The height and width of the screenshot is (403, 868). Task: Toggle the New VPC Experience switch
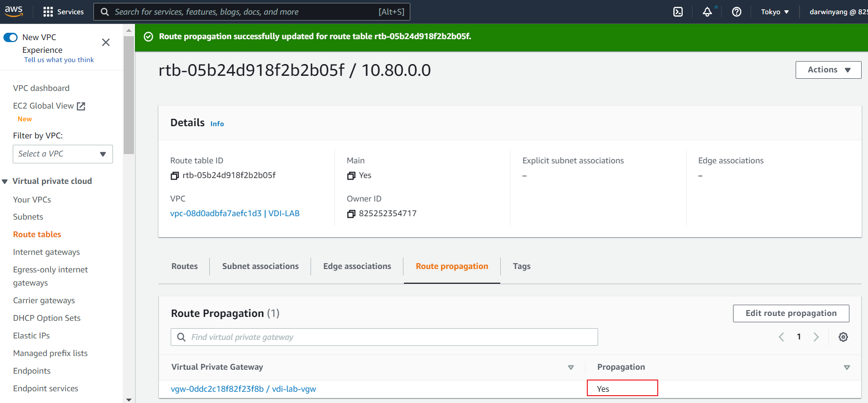pyautogui.click(x=11, y=38)
